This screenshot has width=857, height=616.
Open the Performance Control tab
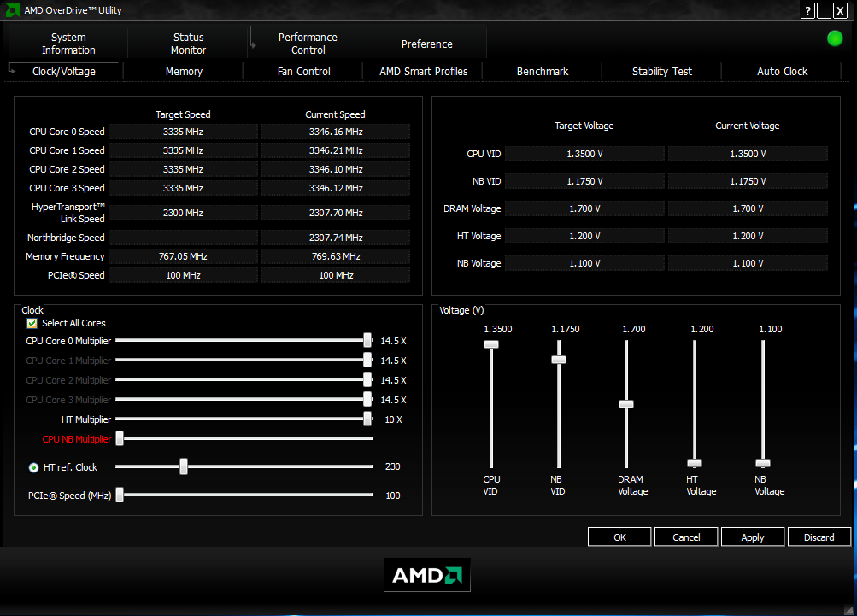coord(308,44)
